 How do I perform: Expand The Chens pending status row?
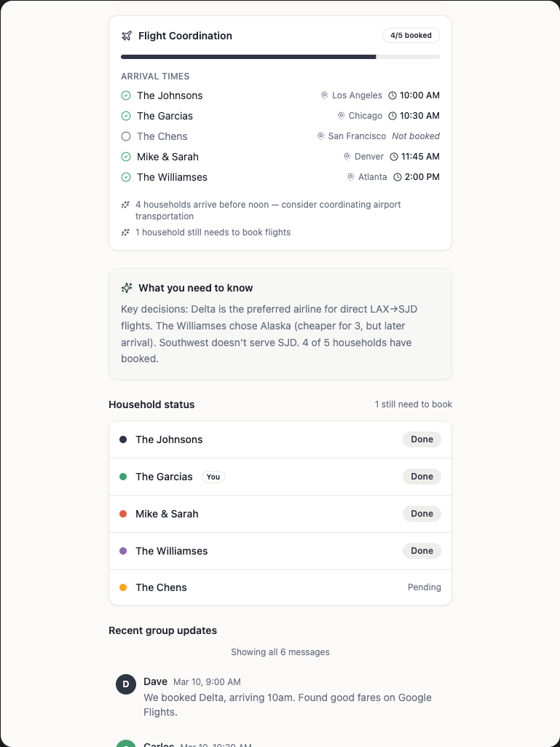[x=280, y=587]
